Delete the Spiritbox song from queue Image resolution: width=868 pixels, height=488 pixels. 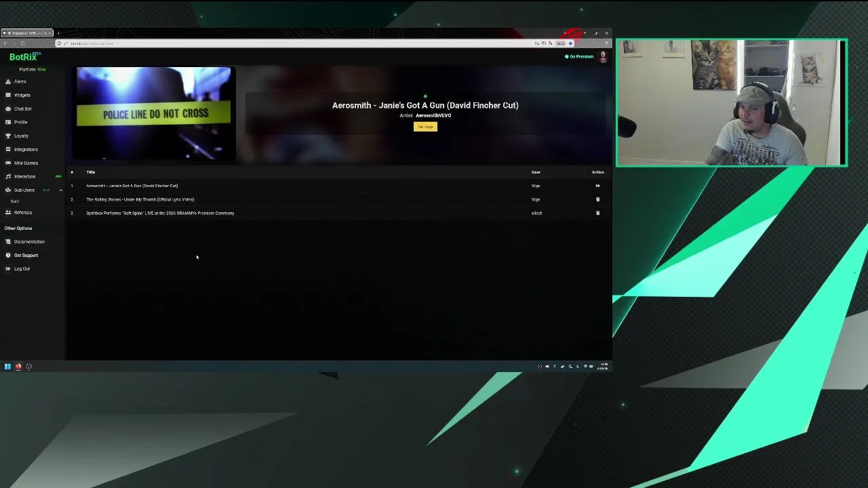(x=597, y=213)
